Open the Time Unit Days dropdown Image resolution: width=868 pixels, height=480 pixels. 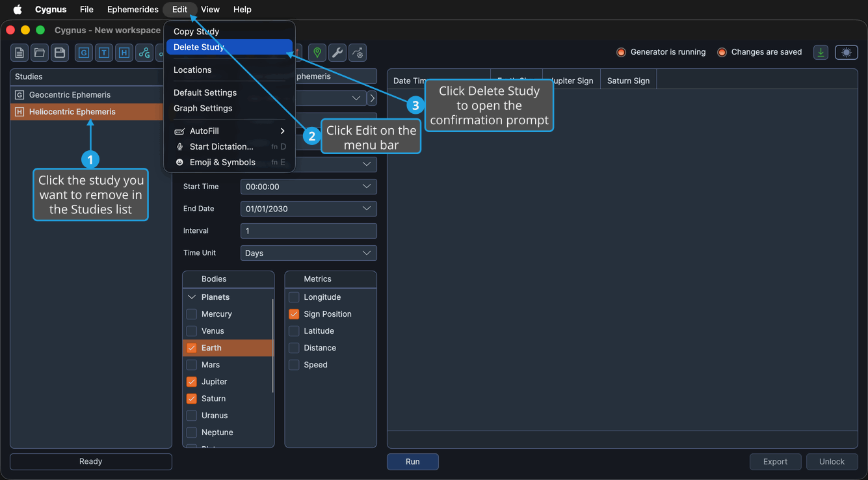point(309,253)
